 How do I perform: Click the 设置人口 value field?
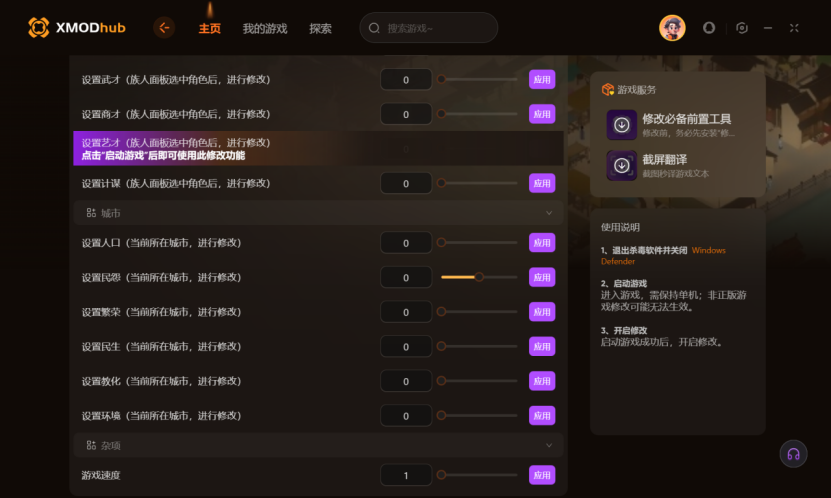[406, 243]
